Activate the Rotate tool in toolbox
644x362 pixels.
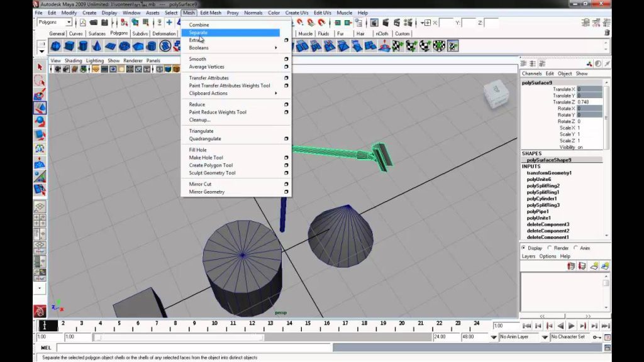tap(40, 121)
